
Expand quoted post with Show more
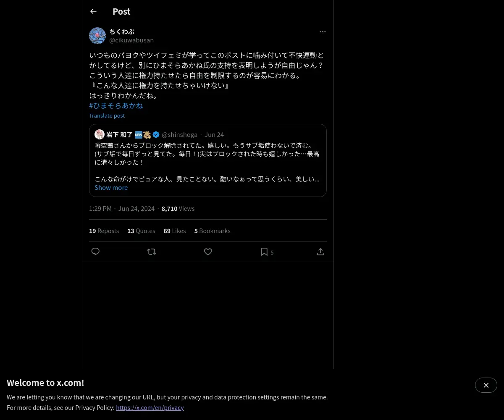click(x=111, y=188)
